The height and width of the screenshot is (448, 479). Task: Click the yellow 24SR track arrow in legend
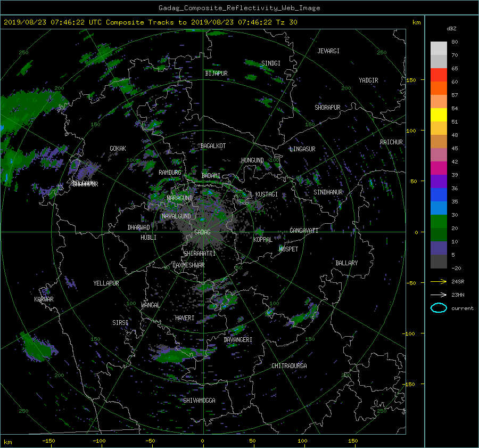[x=439, y=282]
